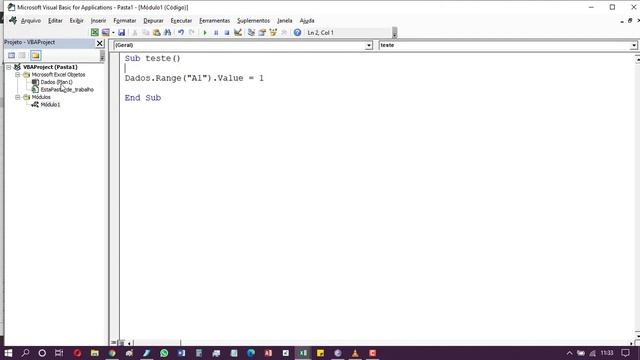Click the Break pause icon
The height and width of the screenshot is (360, 640).
coord(216,32)
